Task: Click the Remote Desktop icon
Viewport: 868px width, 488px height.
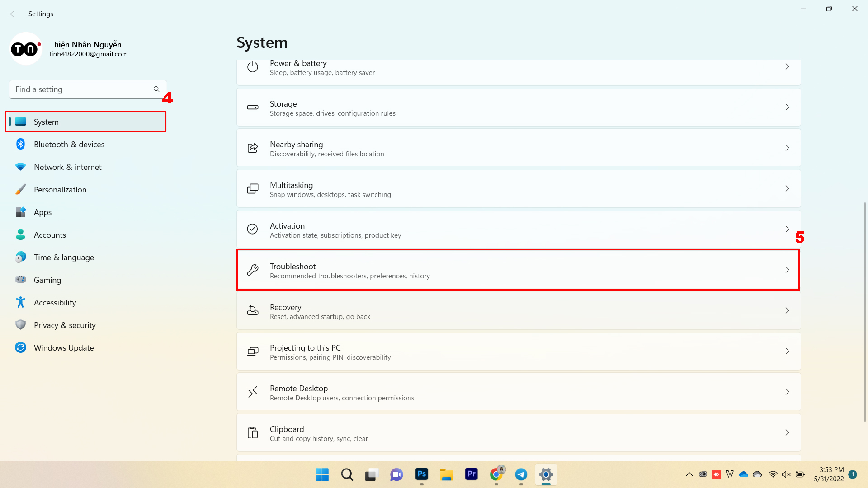Action: [253, 392]
